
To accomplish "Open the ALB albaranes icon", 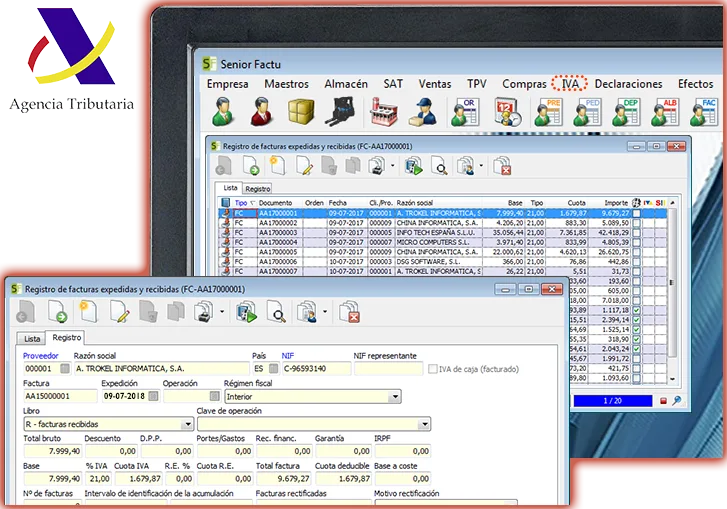I will (665, 112).
